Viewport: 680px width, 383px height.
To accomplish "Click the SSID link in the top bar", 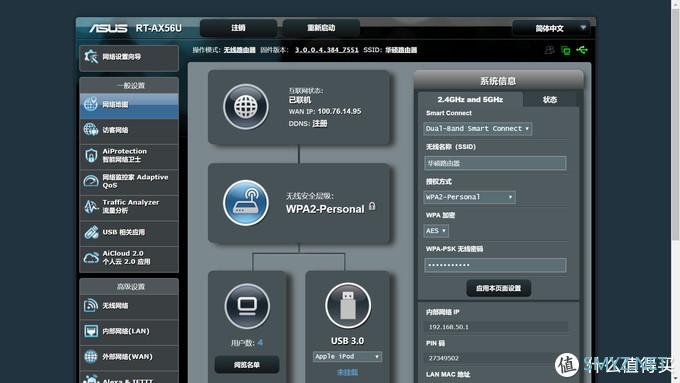I will pyautogui.click(x=401, y=50).
